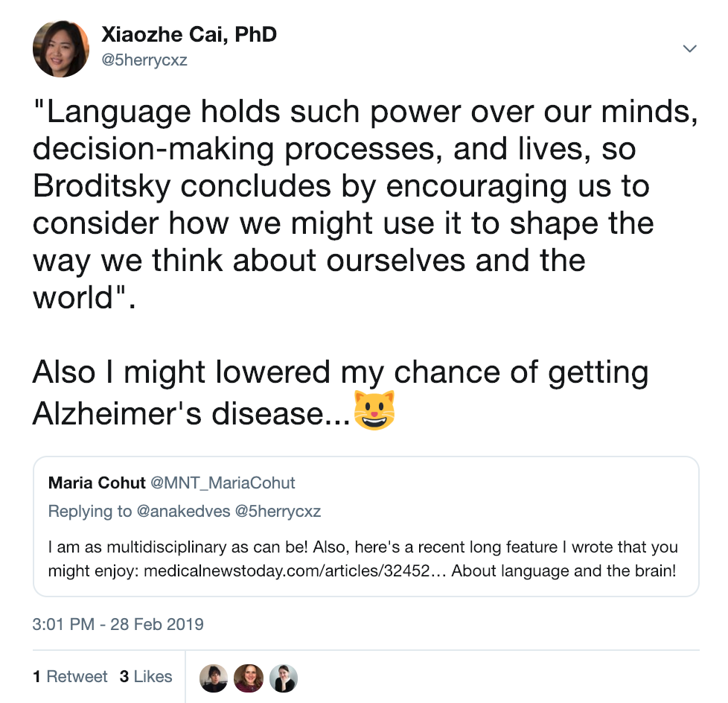Click the @5herrycxz handle under the author name

(144, 60)
